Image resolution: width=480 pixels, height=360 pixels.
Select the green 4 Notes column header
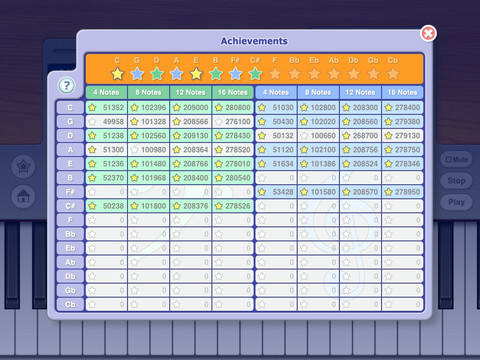click(x=106, y=92)
